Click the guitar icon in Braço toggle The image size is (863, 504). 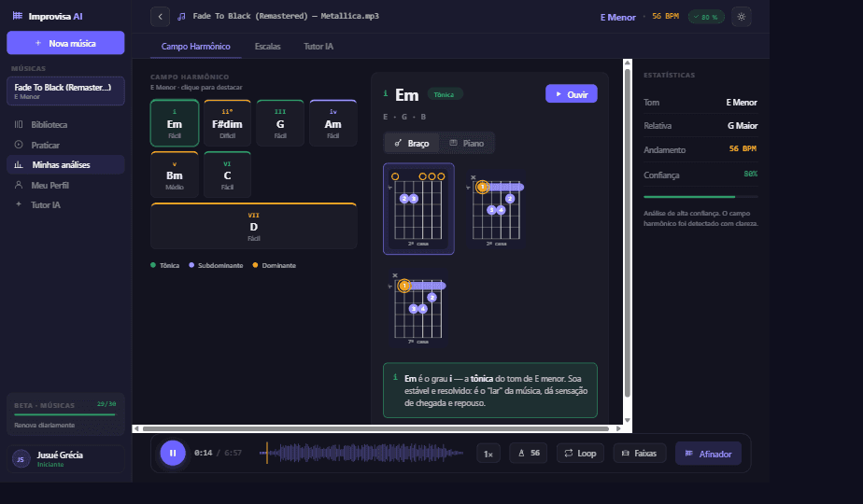point(398,143)
